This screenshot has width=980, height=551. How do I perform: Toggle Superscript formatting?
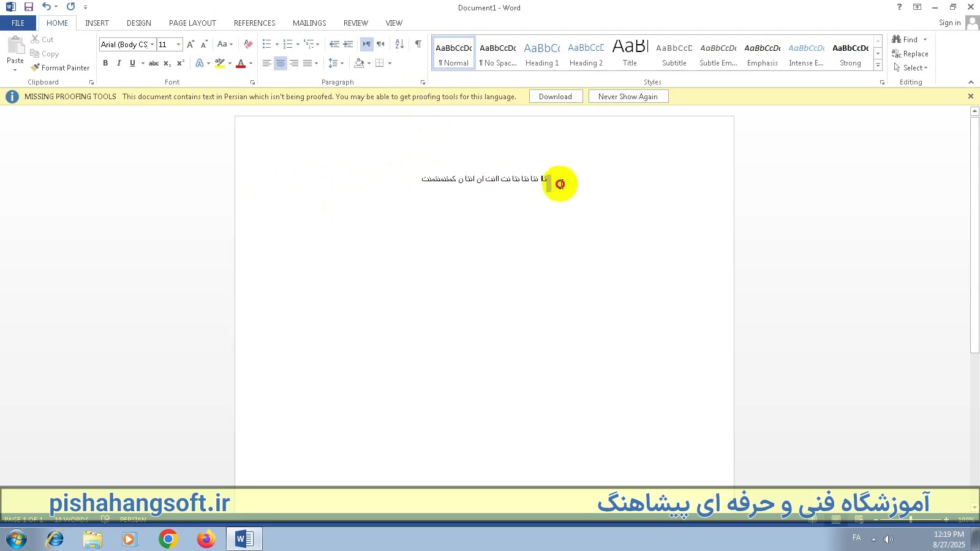(181, 63)
